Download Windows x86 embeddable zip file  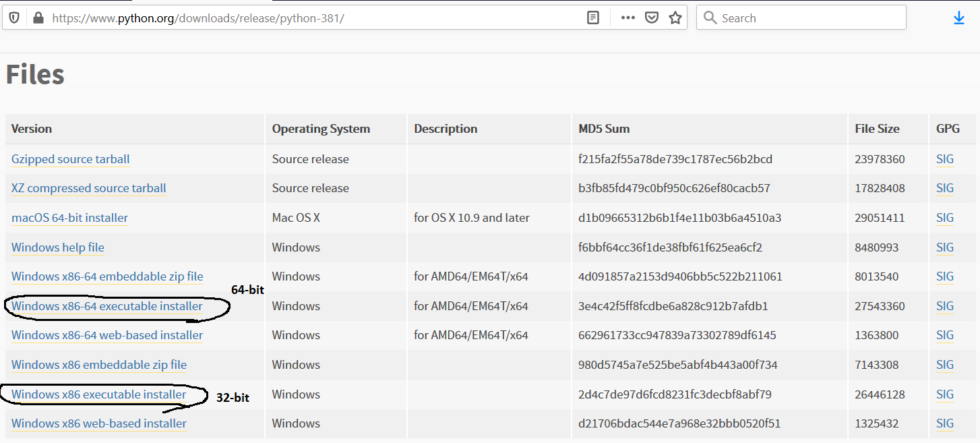(99, 365)
